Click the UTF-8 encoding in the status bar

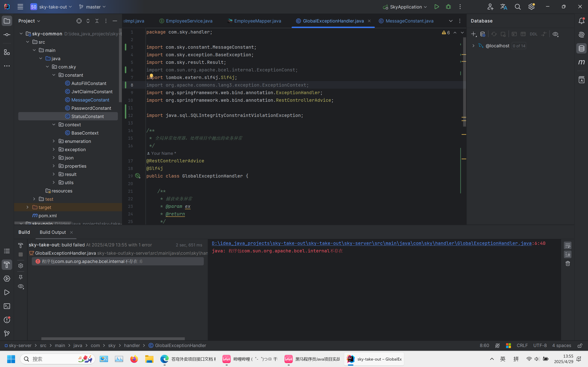(540, 345)
